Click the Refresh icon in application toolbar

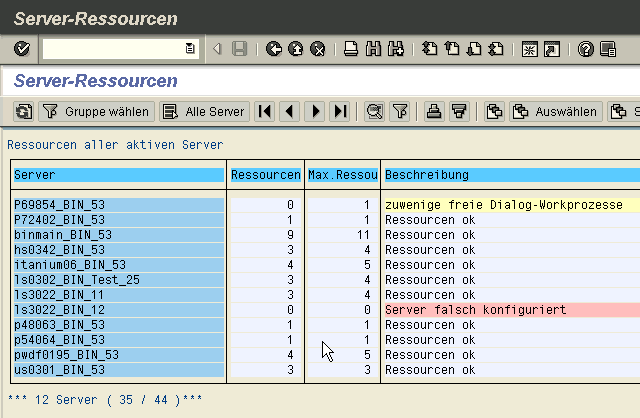point(23,111)
